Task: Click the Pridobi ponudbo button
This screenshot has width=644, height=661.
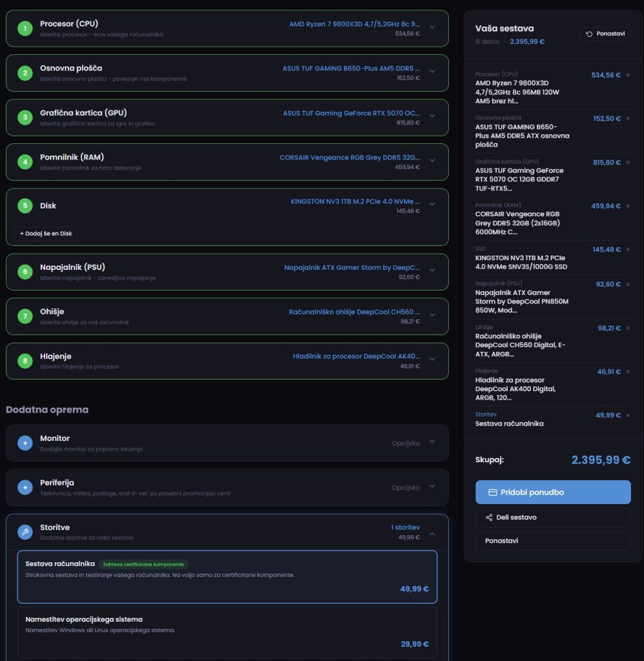Action: [x=553, y=492]
